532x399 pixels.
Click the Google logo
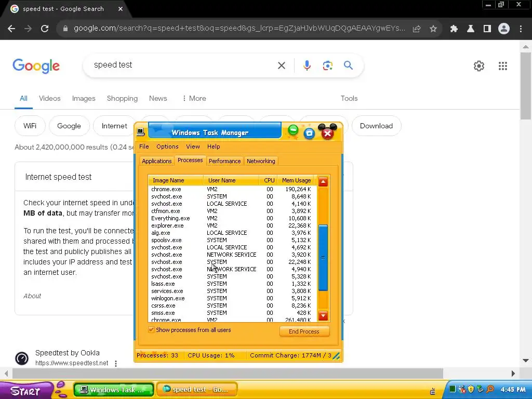36,66
